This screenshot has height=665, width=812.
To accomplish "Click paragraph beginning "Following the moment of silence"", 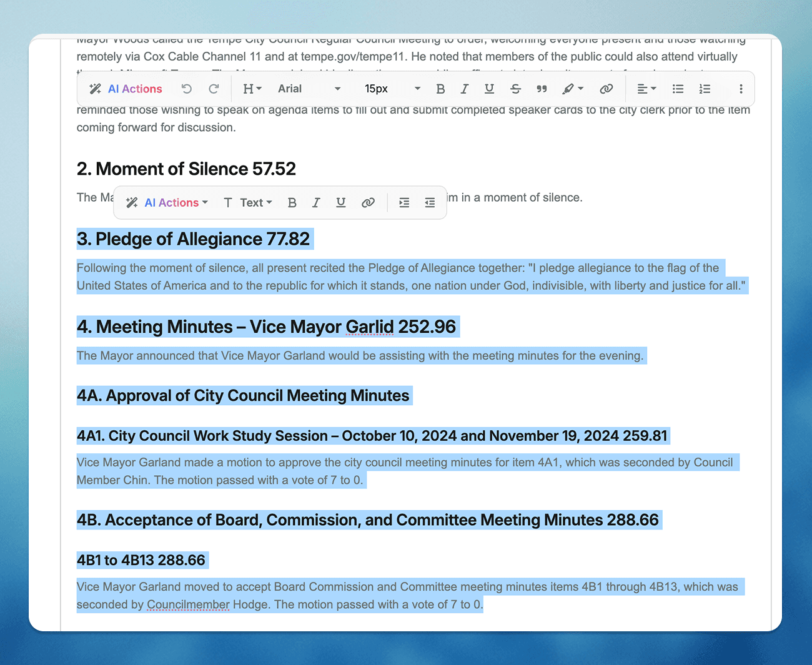I will pos(411,277).
